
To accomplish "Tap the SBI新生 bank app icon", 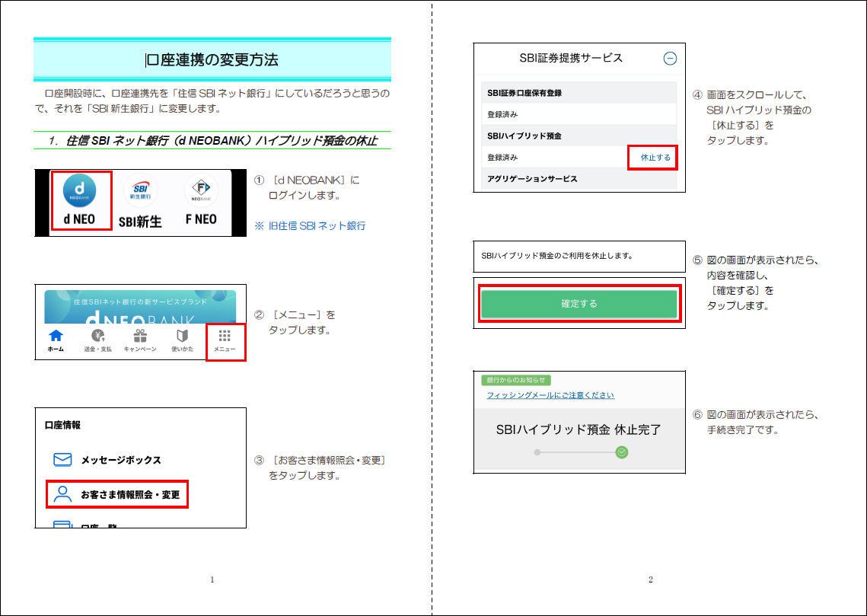I will coord(140,191).
